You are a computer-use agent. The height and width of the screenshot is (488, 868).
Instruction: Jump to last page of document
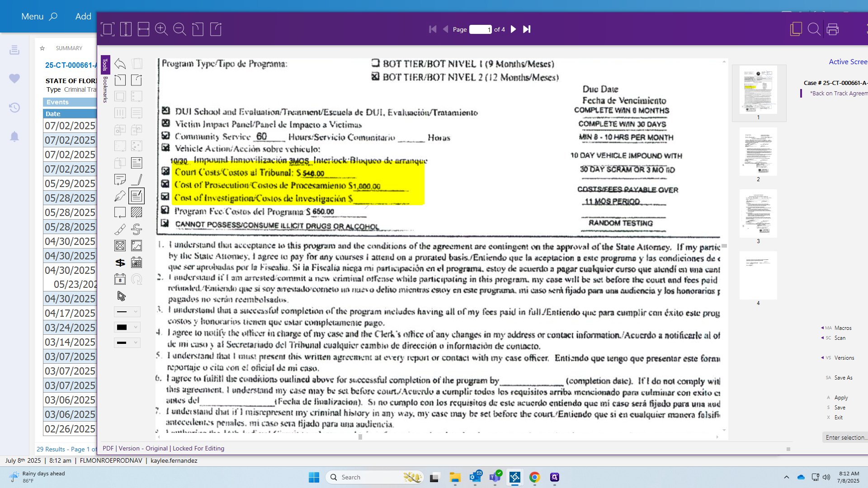(527, 29)
